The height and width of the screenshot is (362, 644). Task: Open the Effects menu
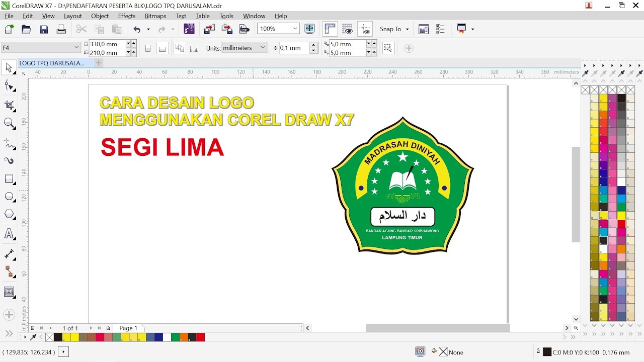(x=127, y=16)
